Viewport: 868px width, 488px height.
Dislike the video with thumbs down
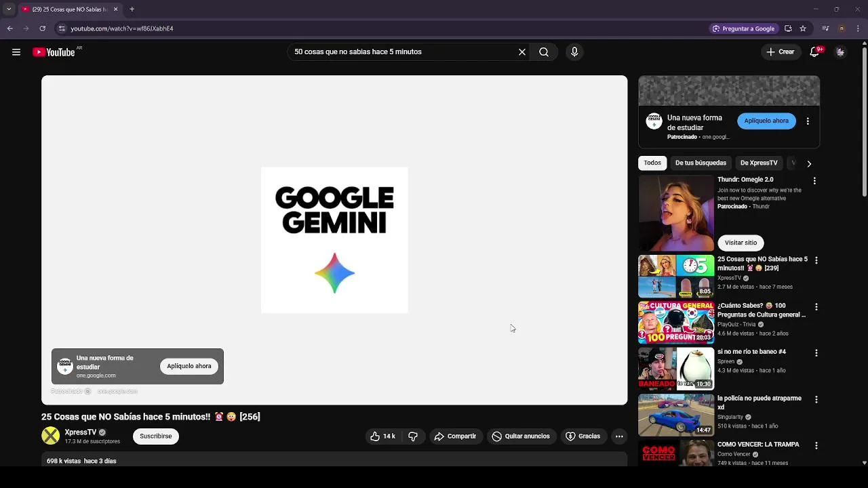click(x=413, y=436)
